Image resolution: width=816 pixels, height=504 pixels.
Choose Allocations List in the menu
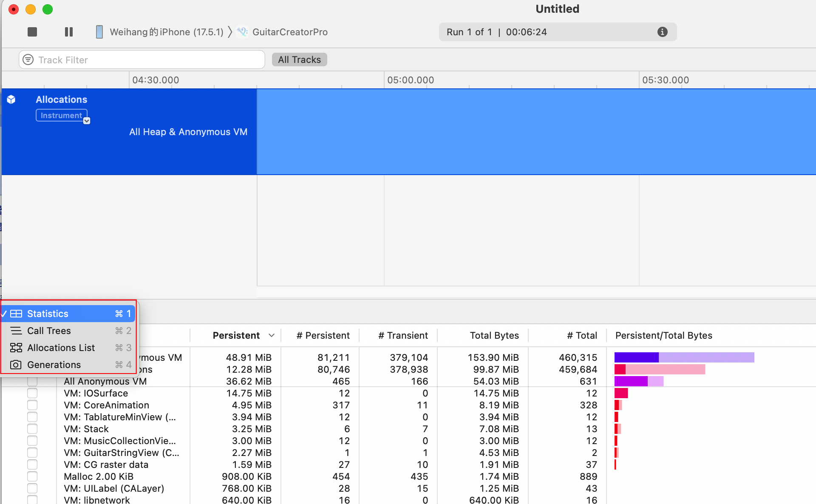(68, 348)
